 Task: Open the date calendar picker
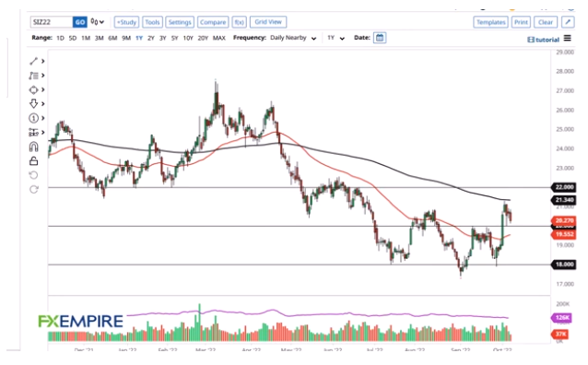(x=380, y=38)
